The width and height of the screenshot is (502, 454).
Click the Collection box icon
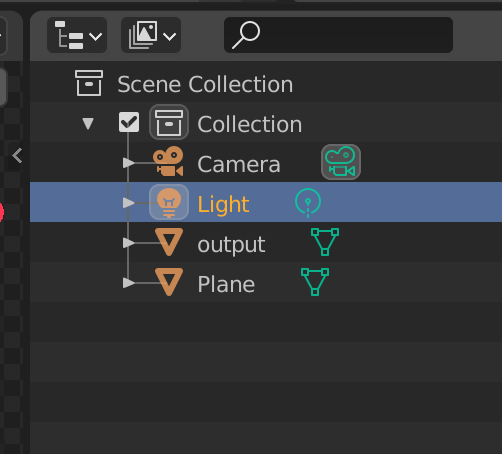pyautogui.click(x=169, y=122)
